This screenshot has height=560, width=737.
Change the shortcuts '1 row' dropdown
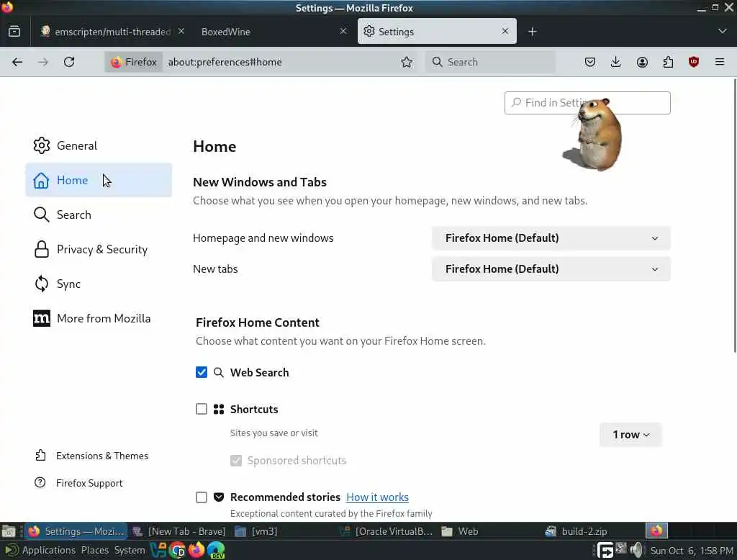pos(630,435)
